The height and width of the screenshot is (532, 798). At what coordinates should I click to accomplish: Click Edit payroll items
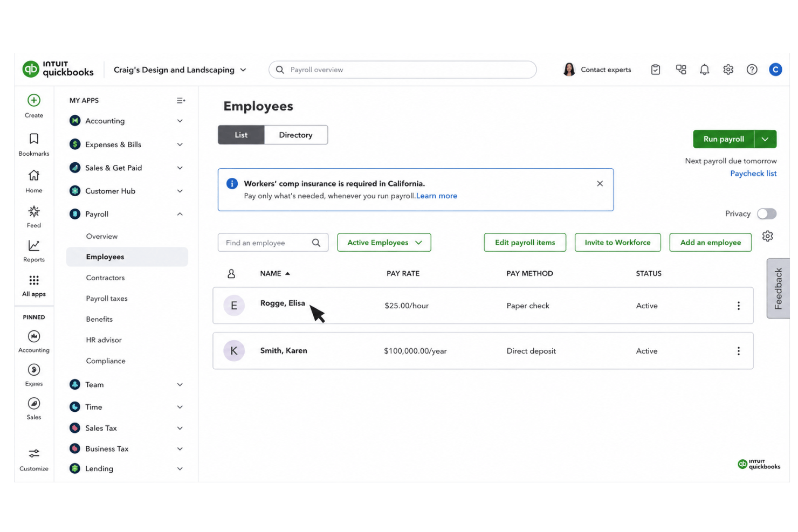coord(525,243)
